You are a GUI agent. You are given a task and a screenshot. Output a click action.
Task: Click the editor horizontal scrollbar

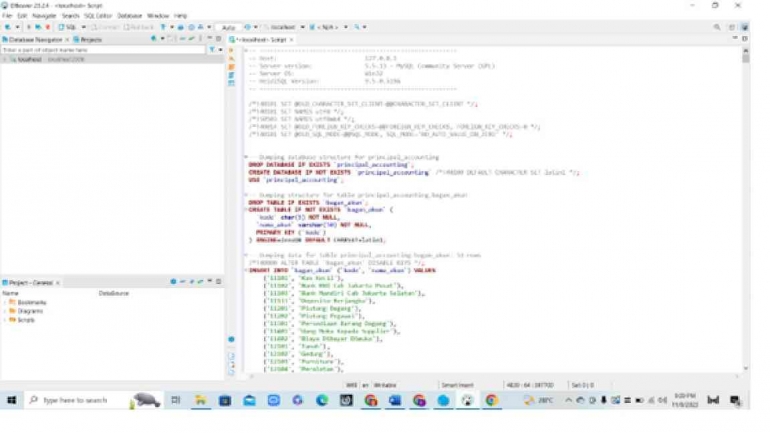point(493,377)
